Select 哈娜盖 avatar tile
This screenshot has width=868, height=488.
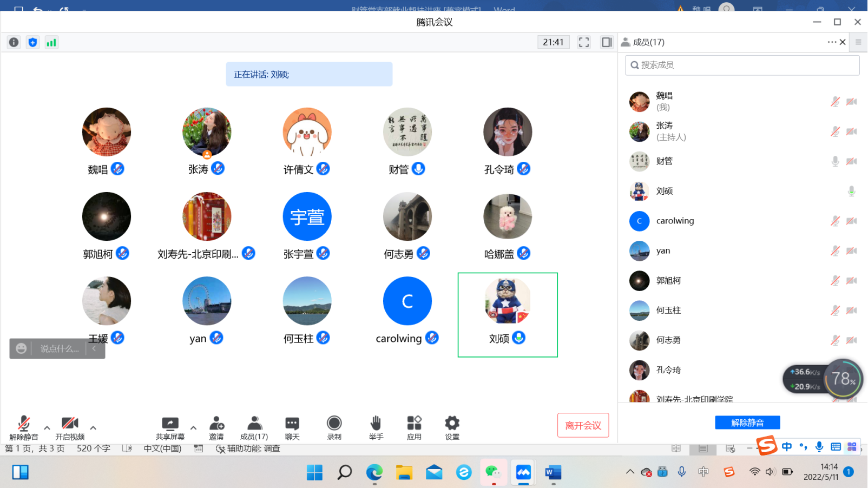[508, 216]
